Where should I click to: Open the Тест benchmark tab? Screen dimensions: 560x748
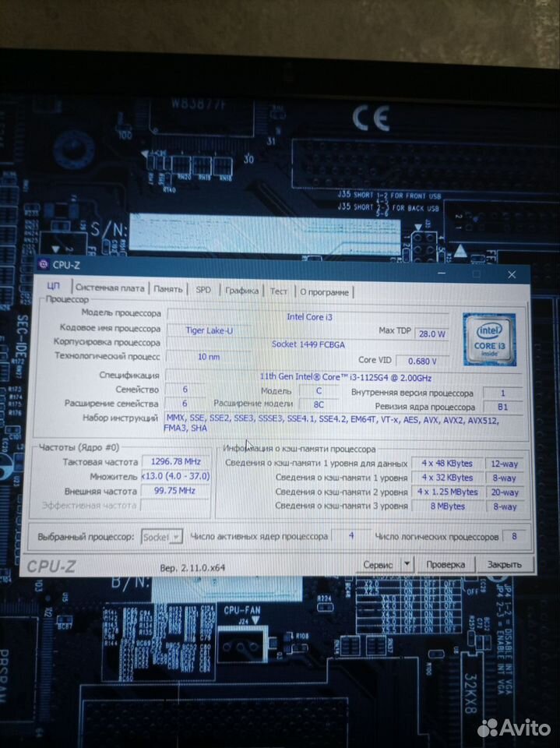click(279, 291)
